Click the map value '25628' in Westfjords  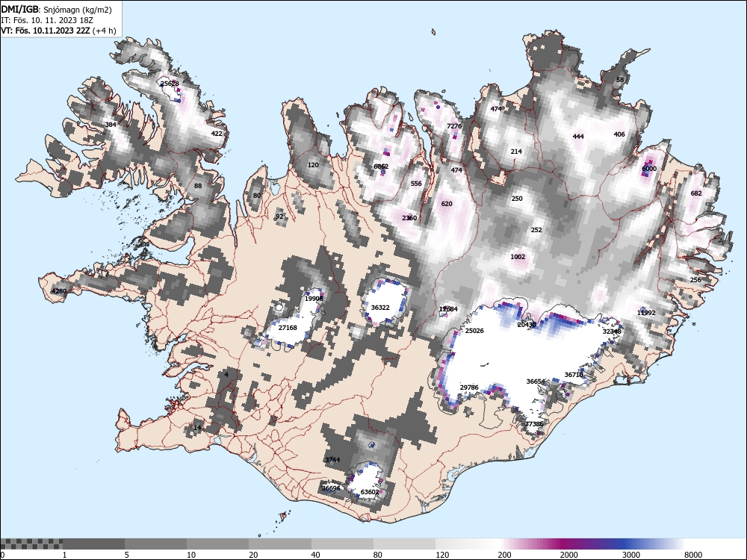pyautogui.click(x=170, y=84)
